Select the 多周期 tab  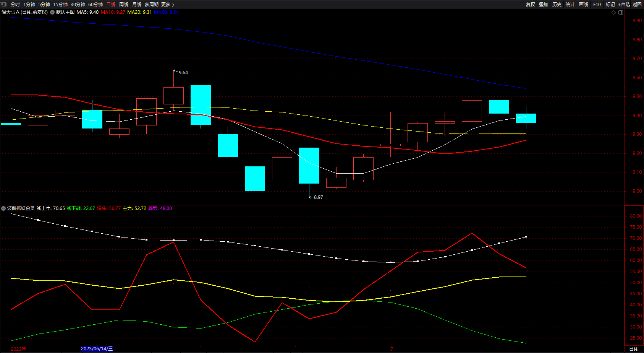click(151, 5)
